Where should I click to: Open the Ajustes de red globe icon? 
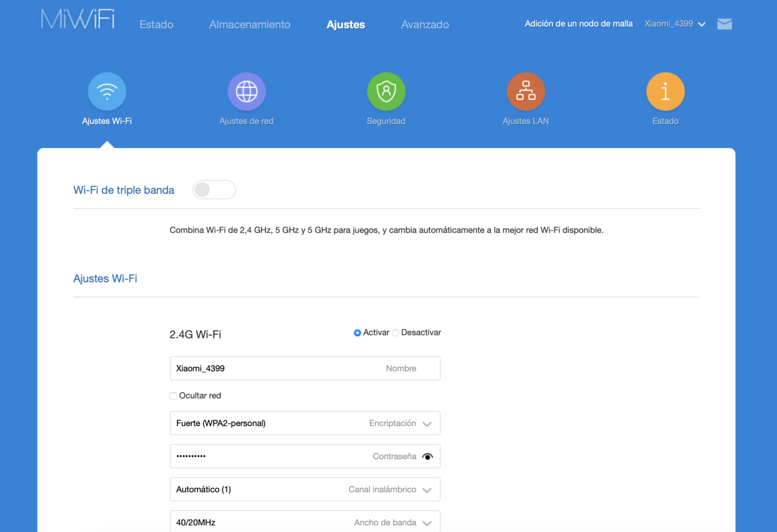[246, 92]
